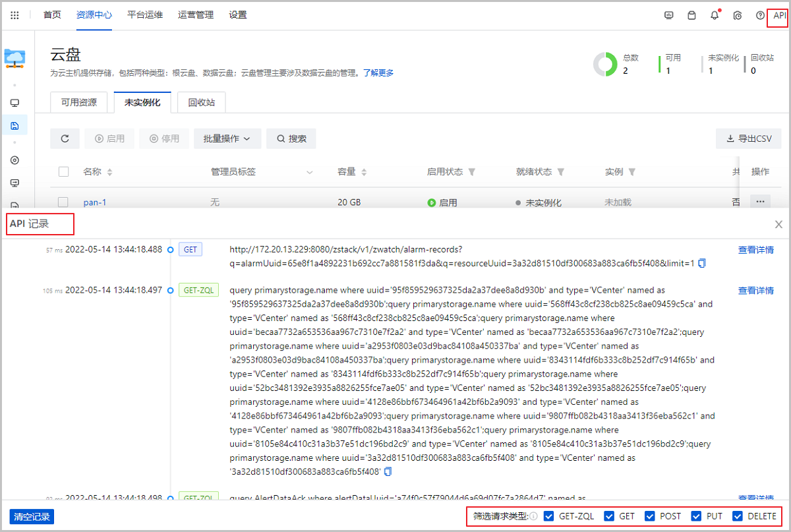The image size is (791, 532).
Task: Click 清空记录 to clear API records
Action: click(x=31, y=517)
